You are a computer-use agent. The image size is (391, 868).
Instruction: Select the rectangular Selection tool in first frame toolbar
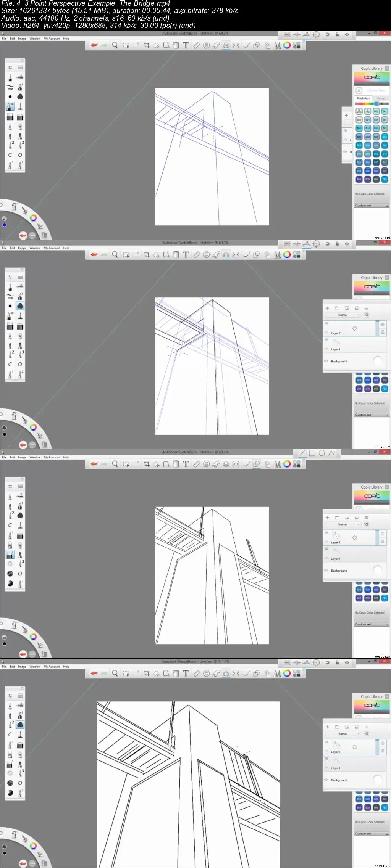click(126, 45)
